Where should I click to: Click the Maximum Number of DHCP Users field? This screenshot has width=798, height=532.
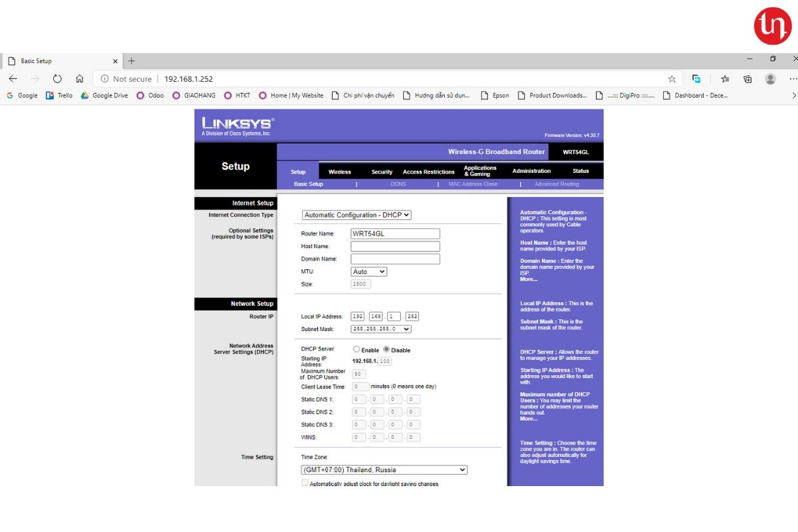[358, 374]
